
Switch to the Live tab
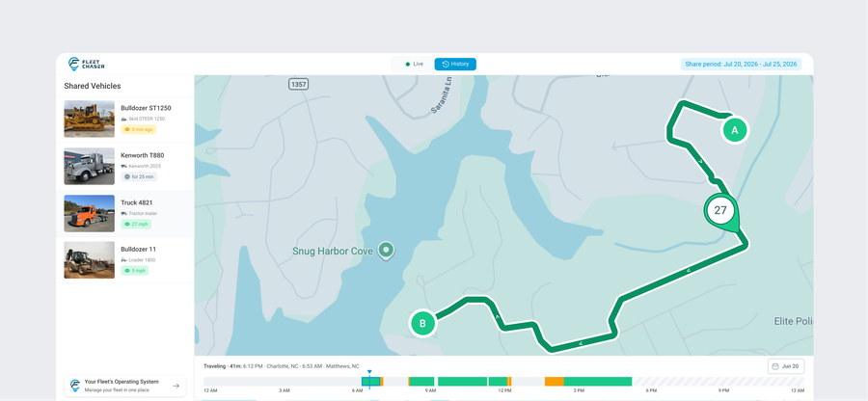coord(414,65)
